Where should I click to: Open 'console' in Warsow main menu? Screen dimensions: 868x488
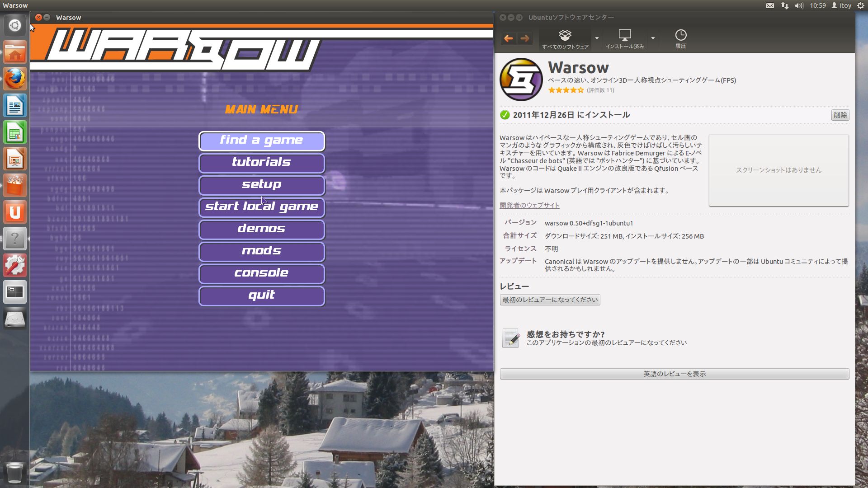pos(261,274)
